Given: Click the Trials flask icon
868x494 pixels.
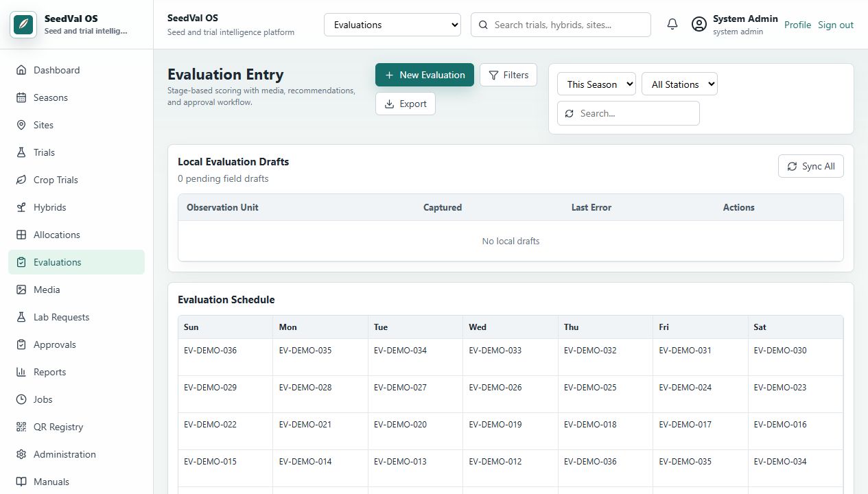Looking at the screenshot, I should pyautogui.click(x=21, y=152).
